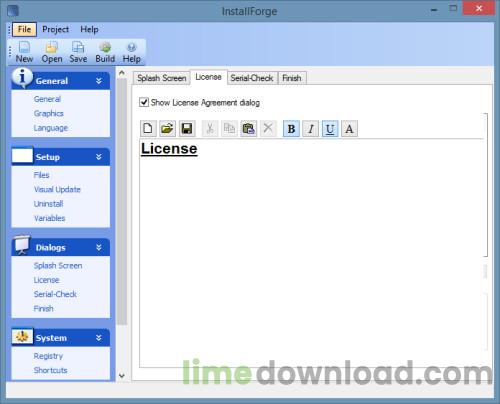Collapse the Setup sidebar section
This screenshot has height=404, width=500.
[x=99, y=157]
